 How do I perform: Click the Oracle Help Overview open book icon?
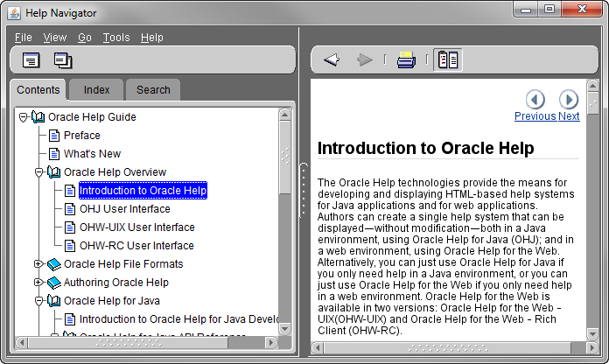[x=54, y=172]
